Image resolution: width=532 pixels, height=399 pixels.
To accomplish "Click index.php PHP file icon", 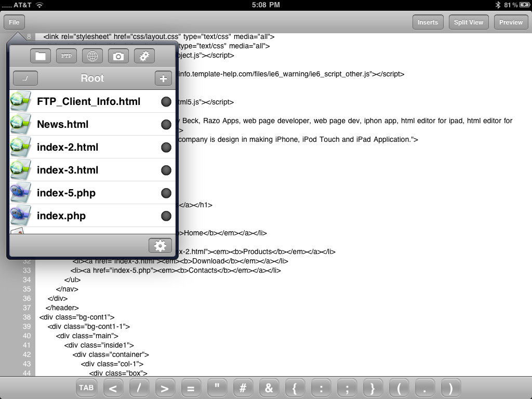I will point(20,215).
